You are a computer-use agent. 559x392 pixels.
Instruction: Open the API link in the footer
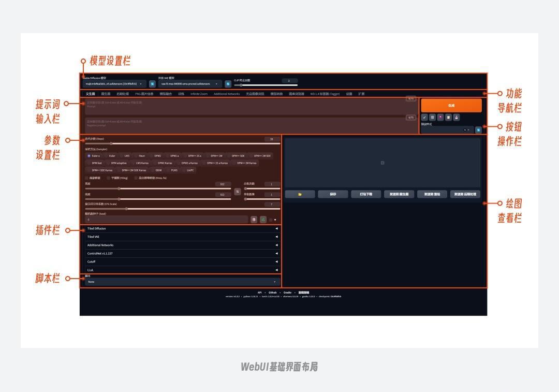(x=259, y=293)
